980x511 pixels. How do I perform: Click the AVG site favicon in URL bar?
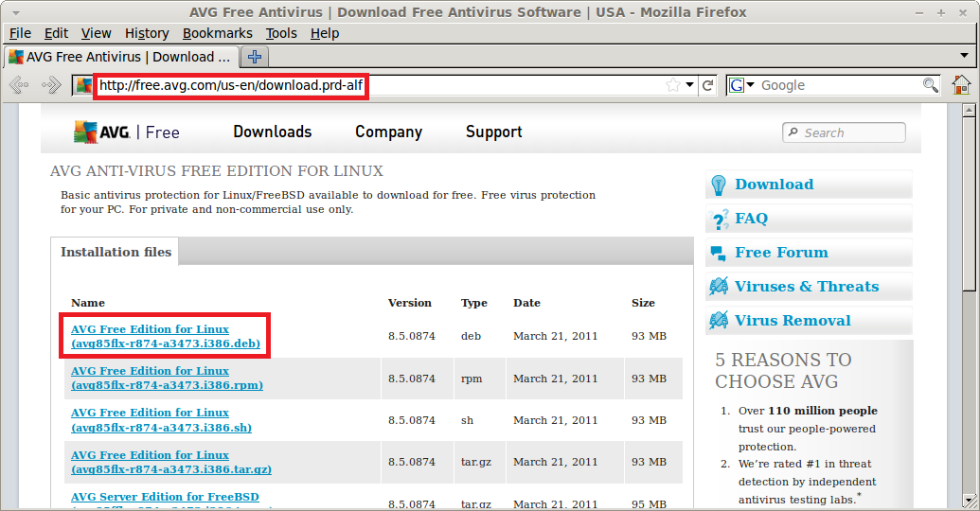pyautogui.click(x=83, y=85)
